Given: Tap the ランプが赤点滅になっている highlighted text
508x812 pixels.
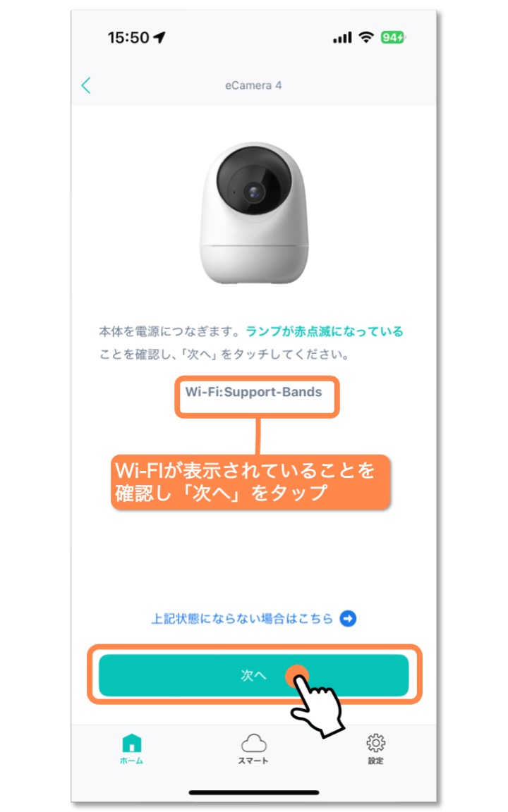Looking at the screenshot, I should click(x=325, y=331).
